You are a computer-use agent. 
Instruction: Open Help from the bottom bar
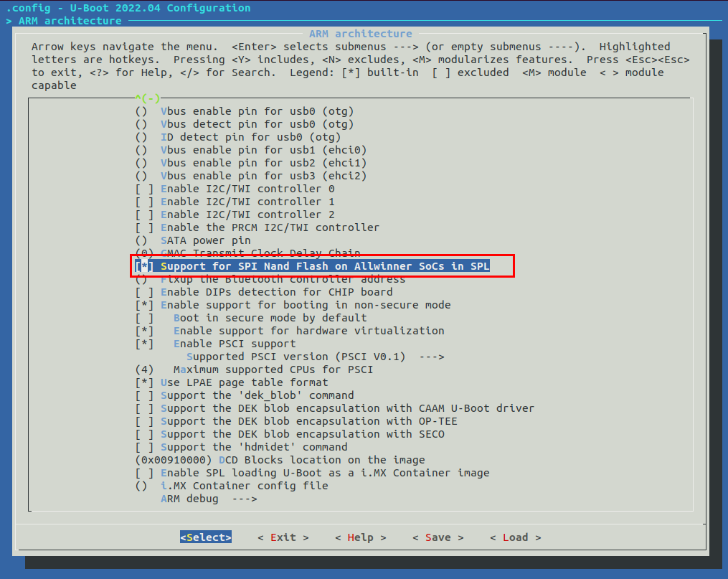coord(361,537)
